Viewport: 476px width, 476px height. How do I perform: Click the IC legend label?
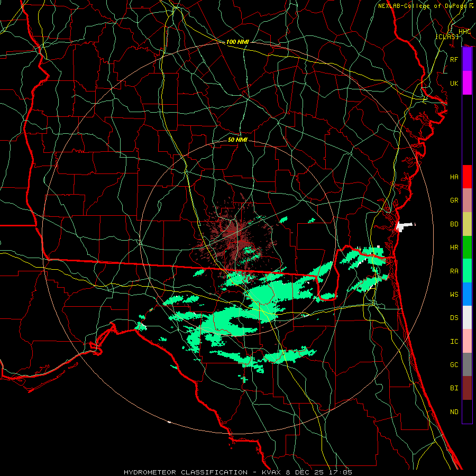(x=454, y=341)
